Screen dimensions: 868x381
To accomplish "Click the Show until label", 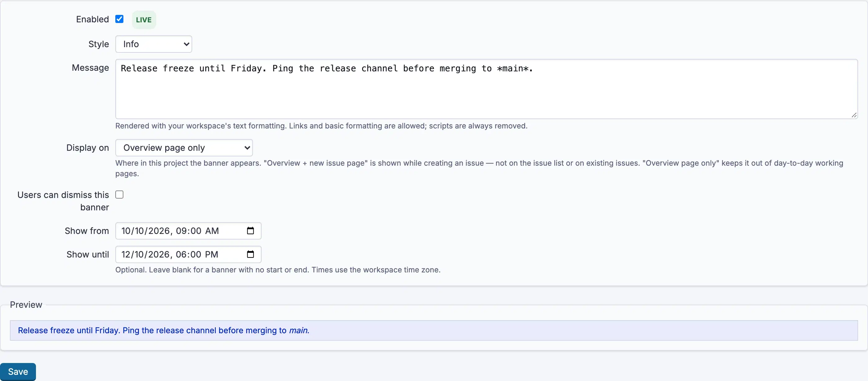I will (88, 254).
